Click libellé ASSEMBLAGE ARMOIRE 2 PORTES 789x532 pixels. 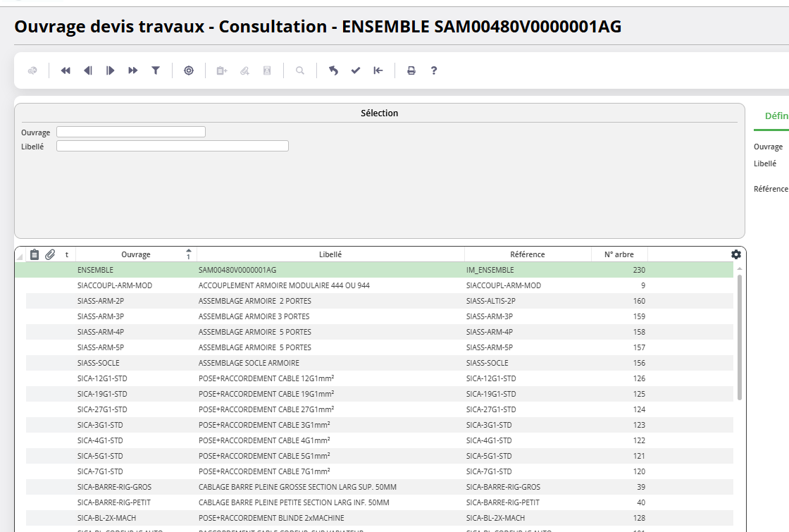(x=254, y=301)
